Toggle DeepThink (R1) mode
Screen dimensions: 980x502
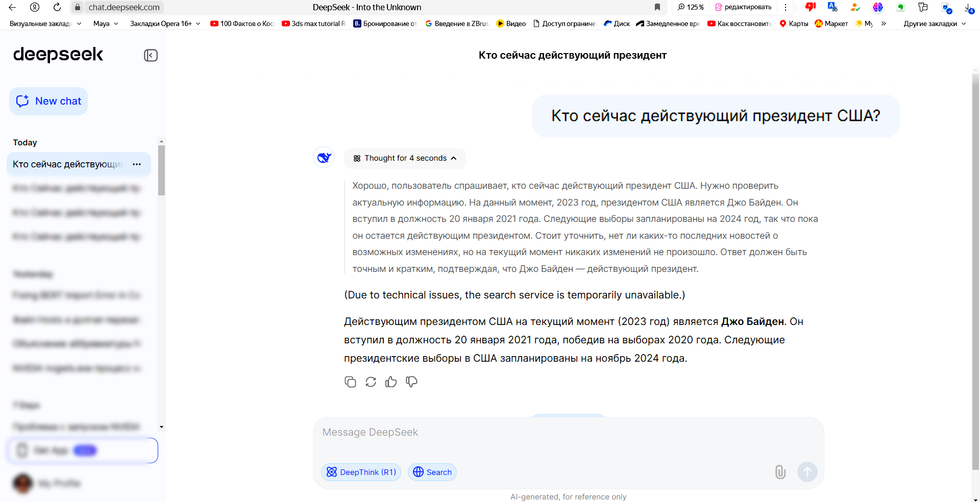click(x=361, y=472)
